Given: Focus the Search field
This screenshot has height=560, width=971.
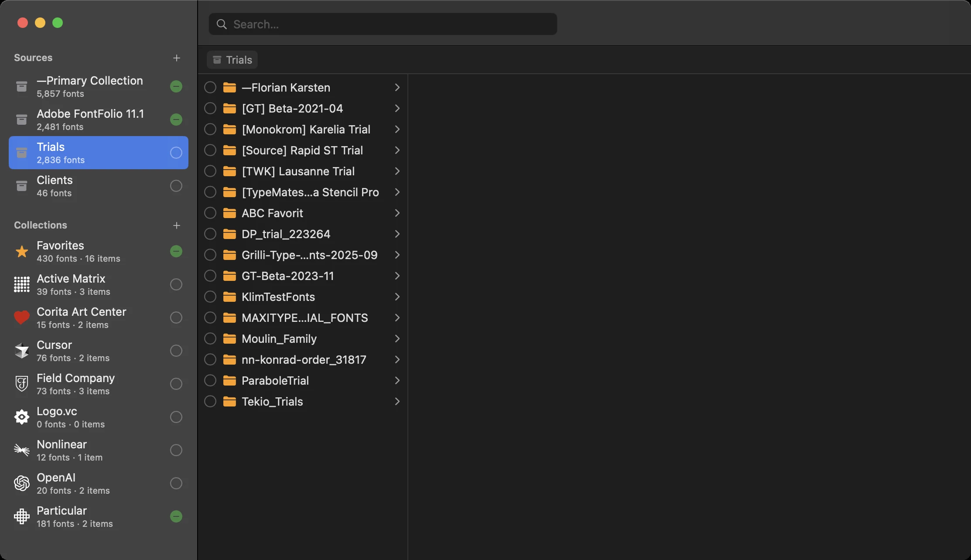Looking at the screenshot, I should (x=383, y=24).
